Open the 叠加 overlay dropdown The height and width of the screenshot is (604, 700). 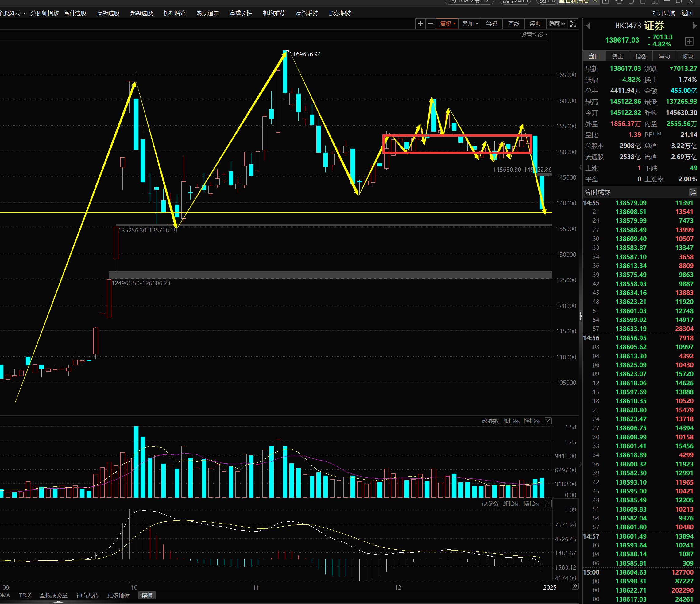coord(470,24)
